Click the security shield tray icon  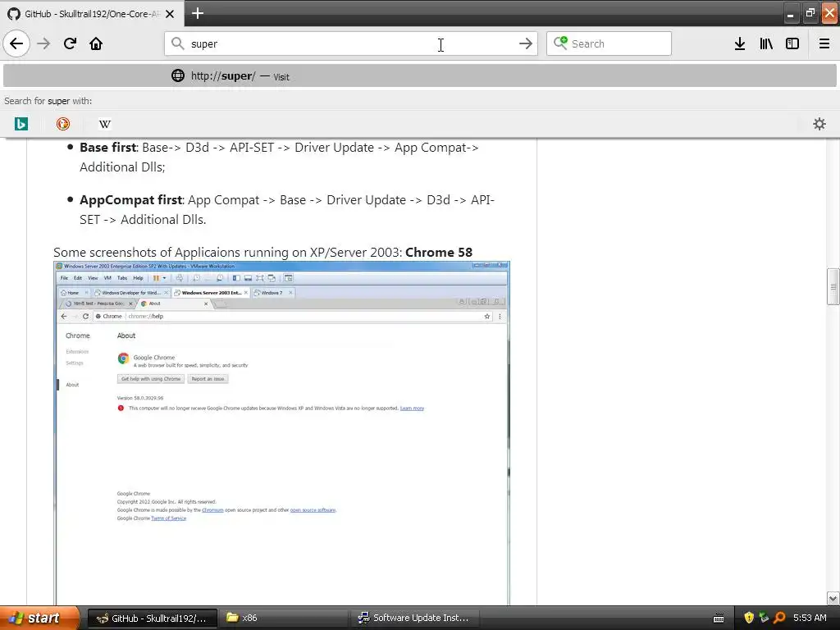click(749, 618)
